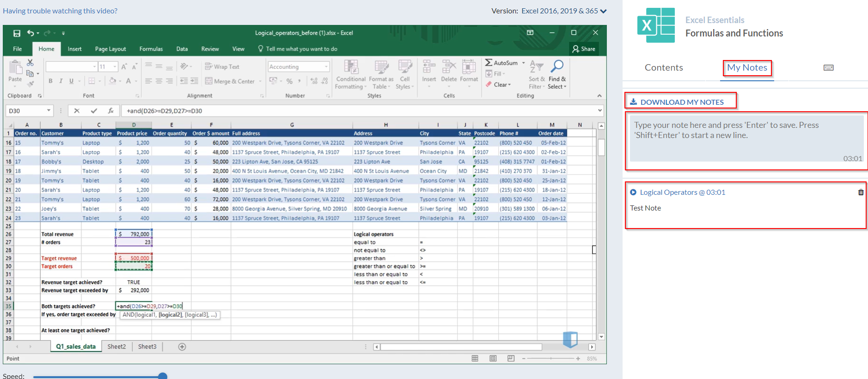The width and height of the screenshot is (868, 379).
Task: Click the Copy icon in Clipboard group
Action: pyautogui.click(x=30, y=73)
